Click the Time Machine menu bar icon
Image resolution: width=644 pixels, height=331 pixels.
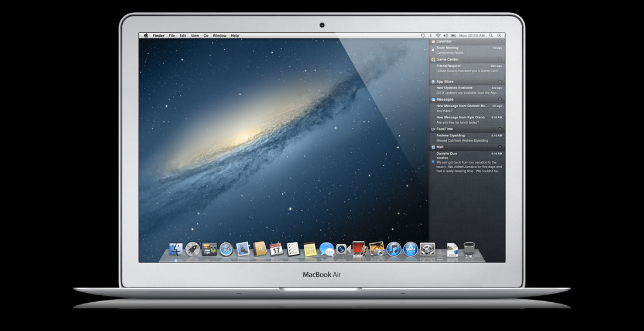pos(423,36)
